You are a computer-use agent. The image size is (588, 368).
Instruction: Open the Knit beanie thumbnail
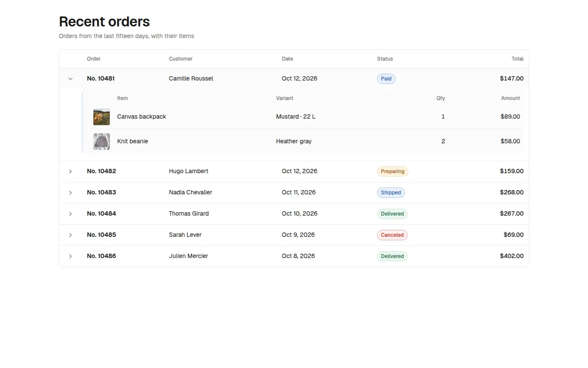click(x=102, y=142)
